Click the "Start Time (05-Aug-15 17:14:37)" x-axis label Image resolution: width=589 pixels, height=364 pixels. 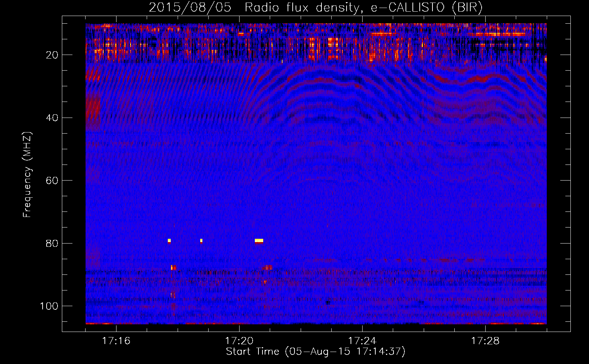click(x=316, y=352)
